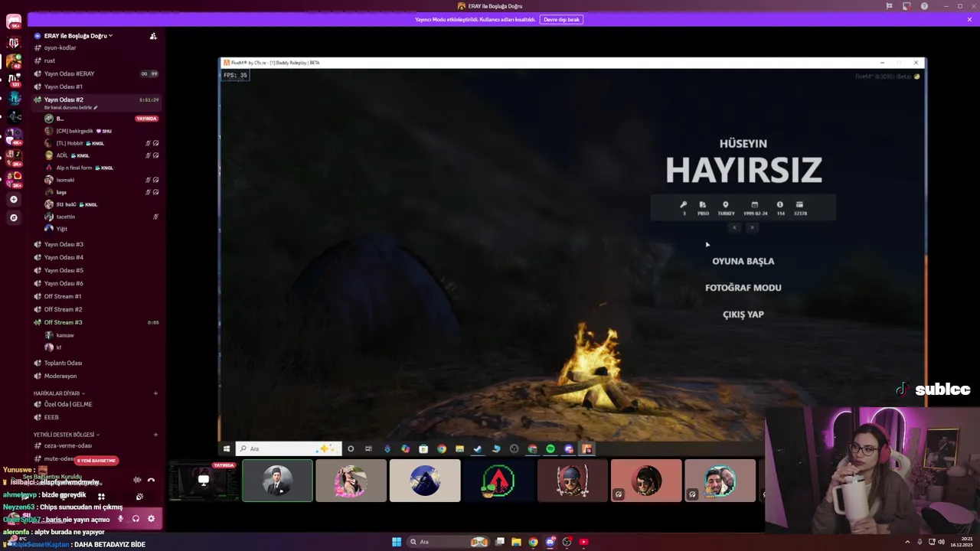
Task: Join voice channel Off Stream #1
Action: (x=95, y=296)
